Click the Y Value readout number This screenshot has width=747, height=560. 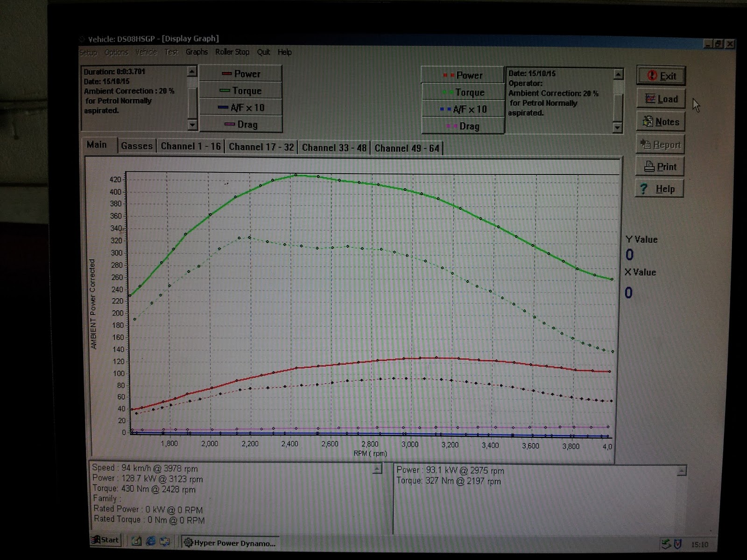[x=629, y=255]
